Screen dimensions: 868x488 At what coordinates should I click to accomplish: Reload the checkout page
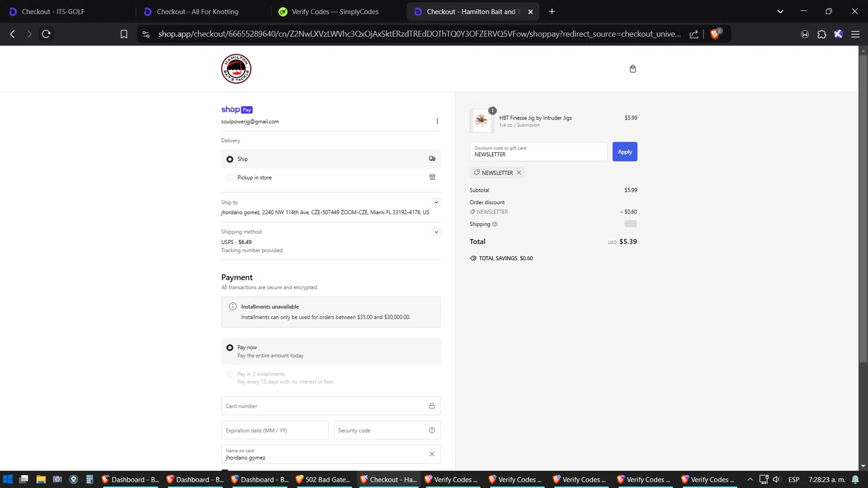pos(46,34)
